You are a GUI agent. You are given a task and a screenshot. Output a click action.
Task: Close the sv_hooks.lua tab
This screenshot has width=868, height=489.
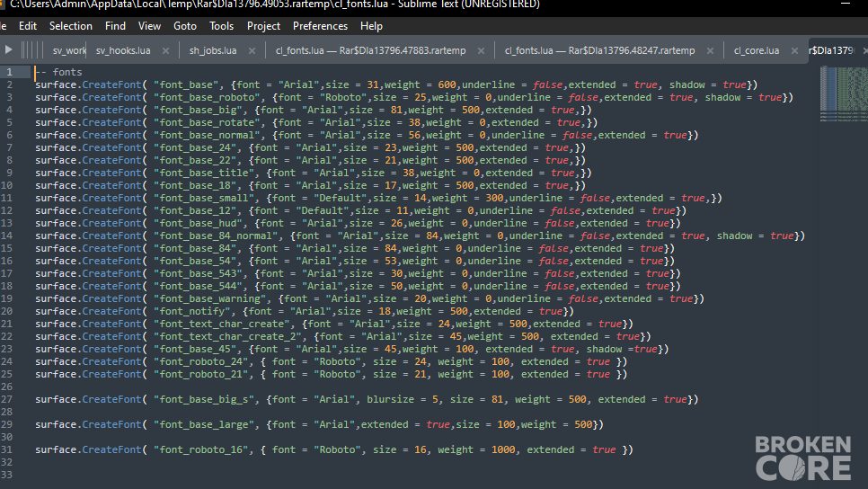click(165, 50)
